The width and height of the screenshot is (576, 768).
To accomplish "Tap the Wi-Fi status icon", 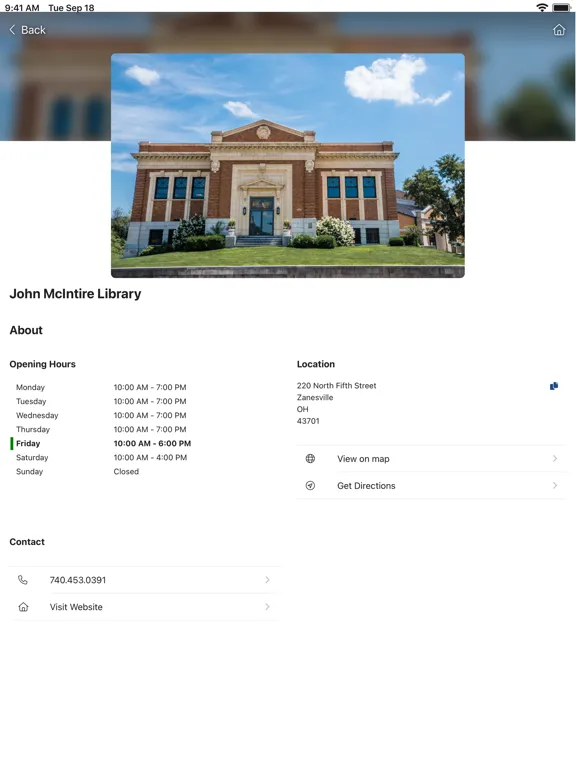I will pos(542,7).
